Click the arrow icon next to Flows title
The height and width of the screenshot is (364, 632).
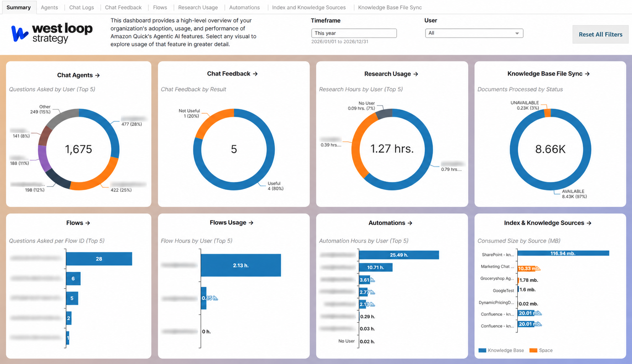(88, 223)
